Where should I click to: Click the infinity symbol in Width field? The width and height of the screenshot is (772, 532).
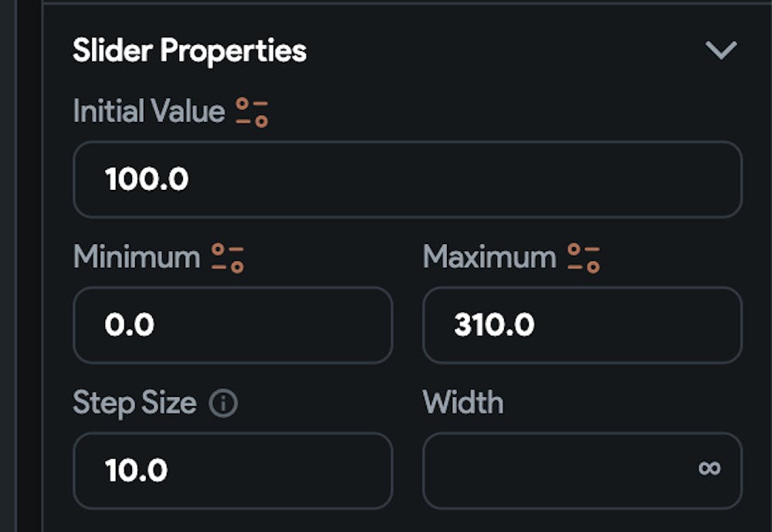[x=709, y=469]
